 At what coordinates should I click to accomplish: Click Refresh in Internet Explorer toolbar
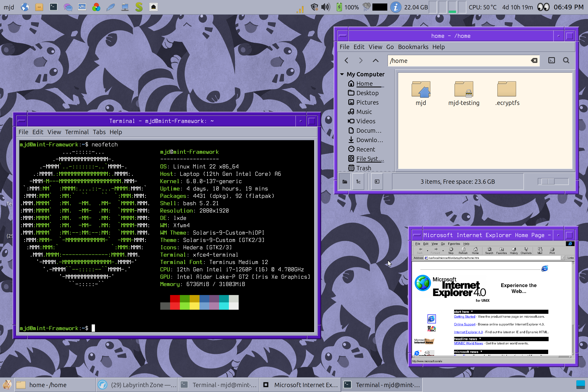pos(463,251)
